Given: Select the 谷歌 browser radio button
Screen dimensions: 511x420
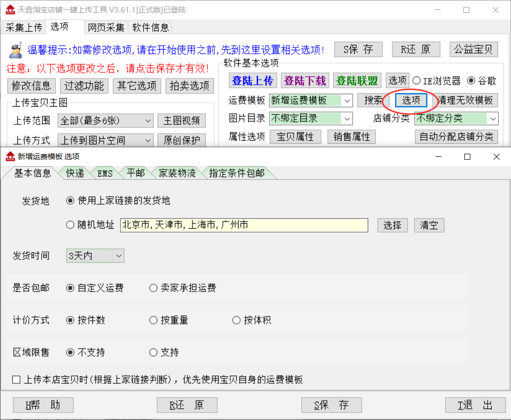Looking at the screenshot, I should 471,81.
